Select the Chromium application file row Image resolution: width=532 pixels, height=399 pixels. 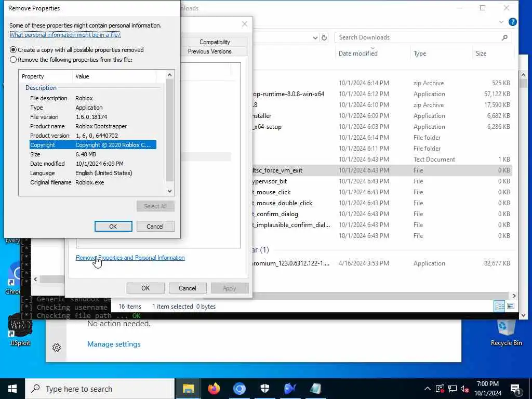(382, 263)
